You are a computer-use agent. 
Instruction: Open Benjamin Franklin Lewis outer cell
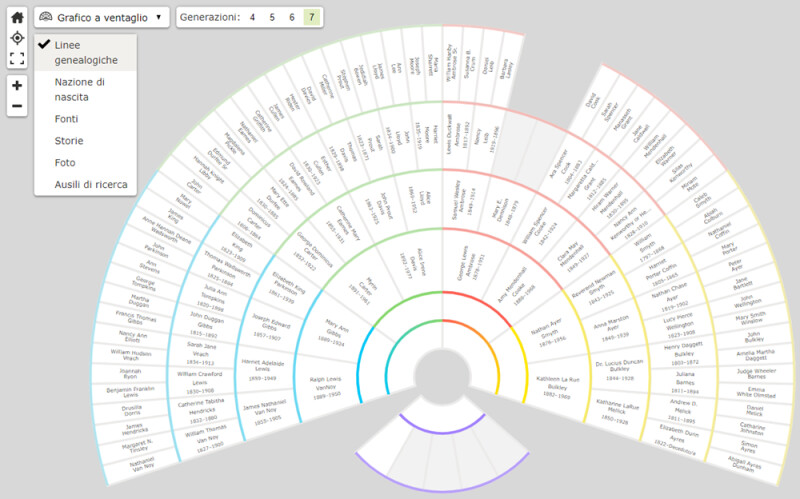click(130, 391)
